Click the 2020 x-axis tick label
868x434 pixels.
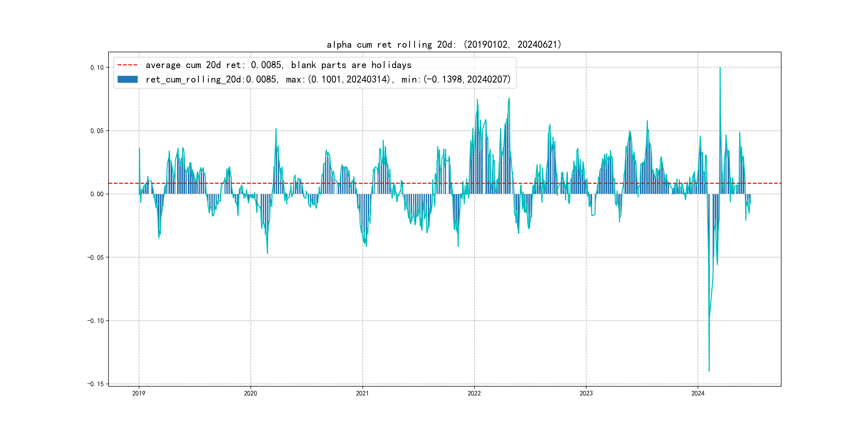coord(250,393)
